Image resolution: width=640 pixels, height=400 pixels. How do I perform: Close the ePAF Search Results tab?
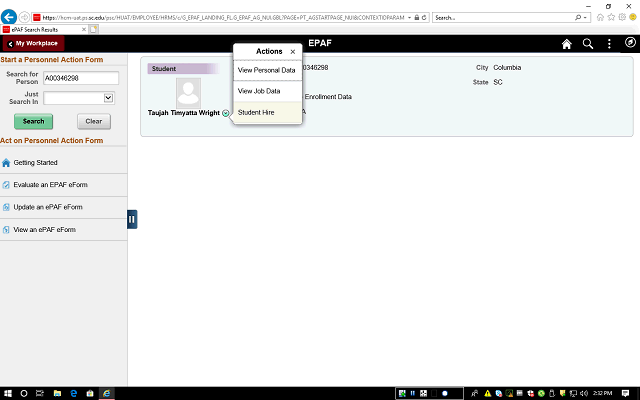84,29
